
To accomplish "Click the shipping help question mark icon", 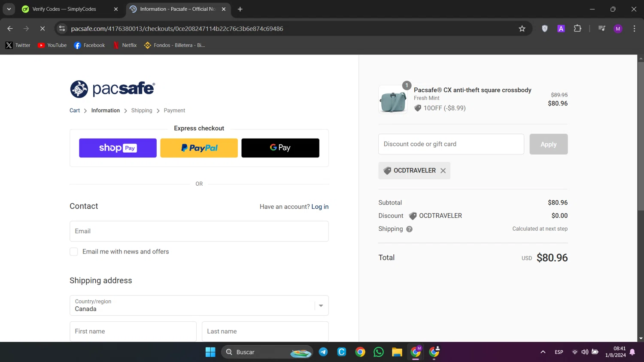I will click(x=409, y=229).
